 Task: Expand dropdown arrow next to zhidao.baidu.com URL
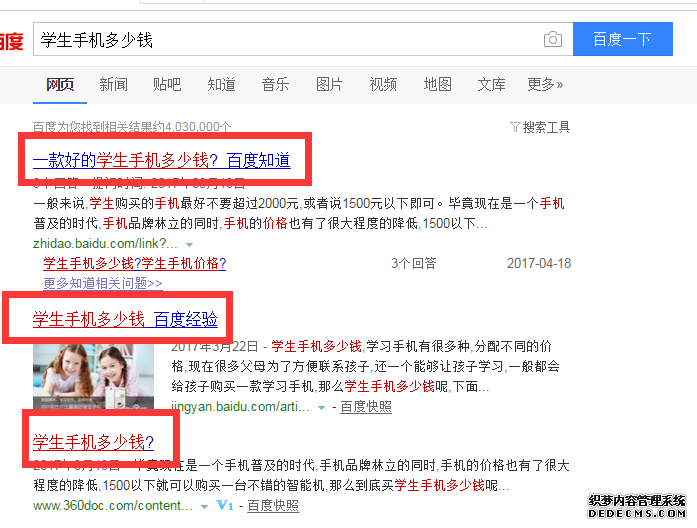click(189, 244)
